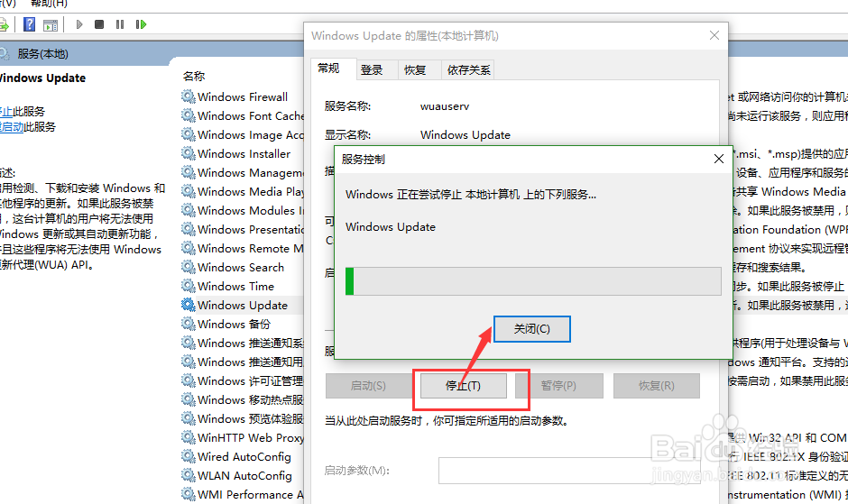The image size is (848, 504).
Task: Click the properties panel toolbar icon
Action: pyautogui.click(x=51, y=25)
